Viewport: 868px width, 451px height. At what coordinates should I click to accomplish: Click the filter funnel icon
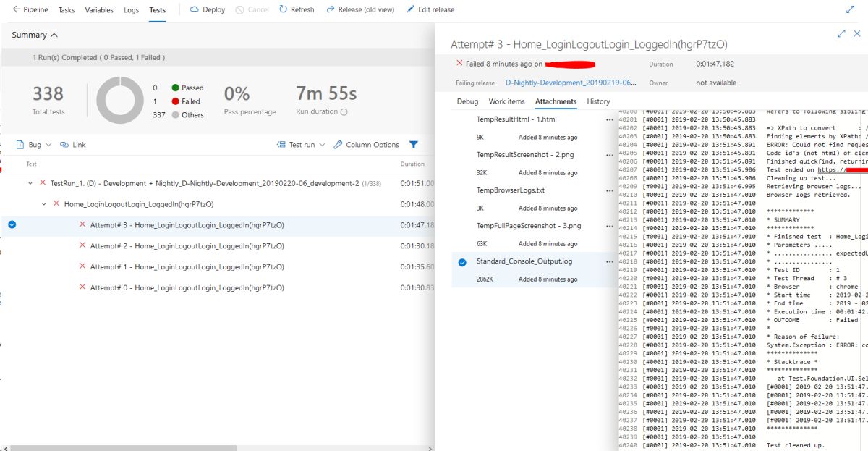[x=414, y=145]
